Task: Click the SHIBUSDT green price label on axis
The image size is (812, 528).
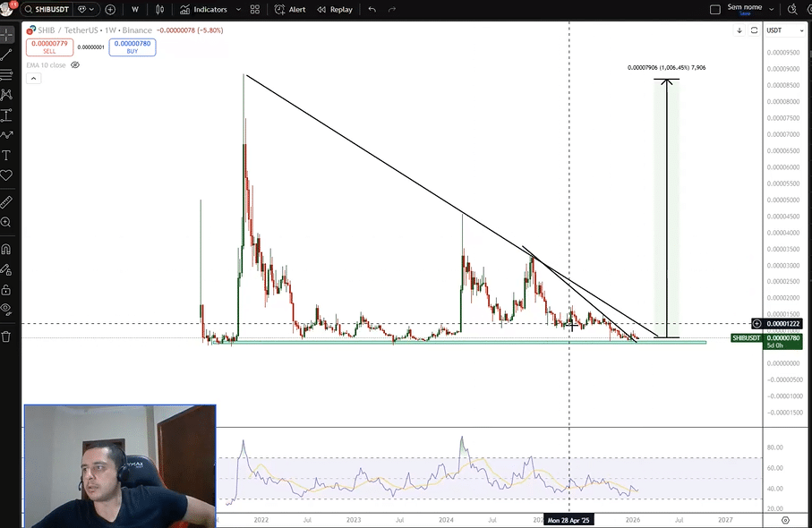Action: click(747, 338)
